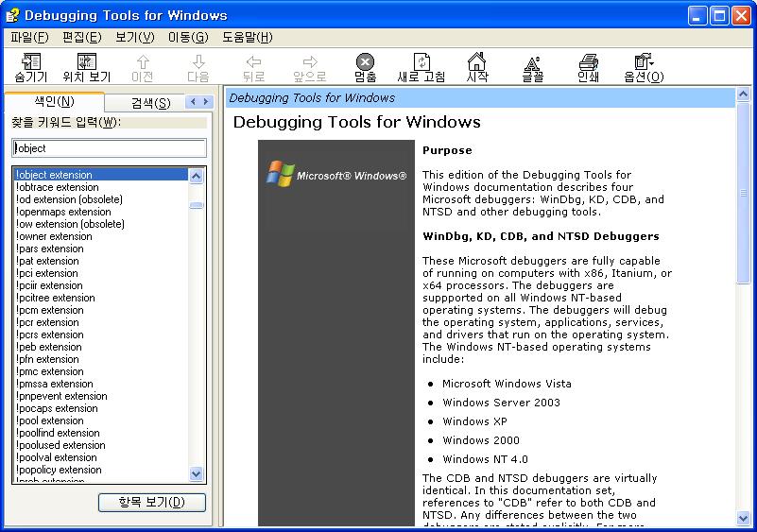757x532 pixels.
Task: Select '!object extension' in the index list
Action: pos(100,175)
